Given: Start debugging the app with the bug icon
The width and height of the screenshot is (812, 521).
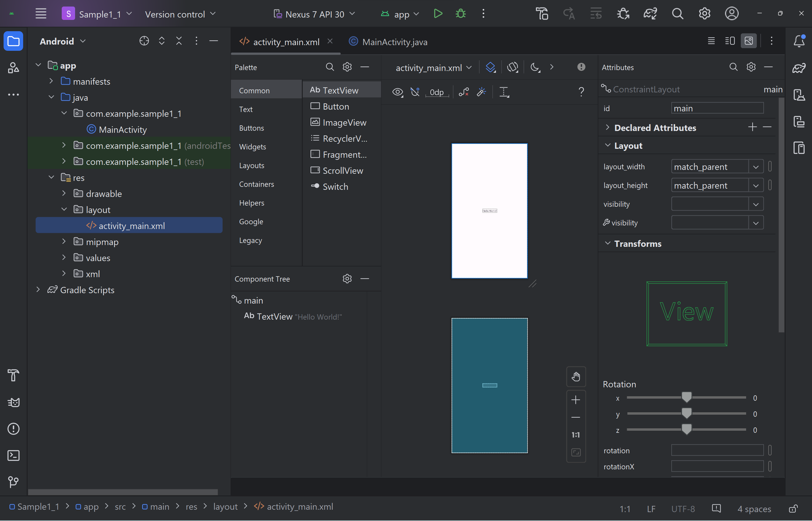Looking at the screenshot, I should 460,14.
